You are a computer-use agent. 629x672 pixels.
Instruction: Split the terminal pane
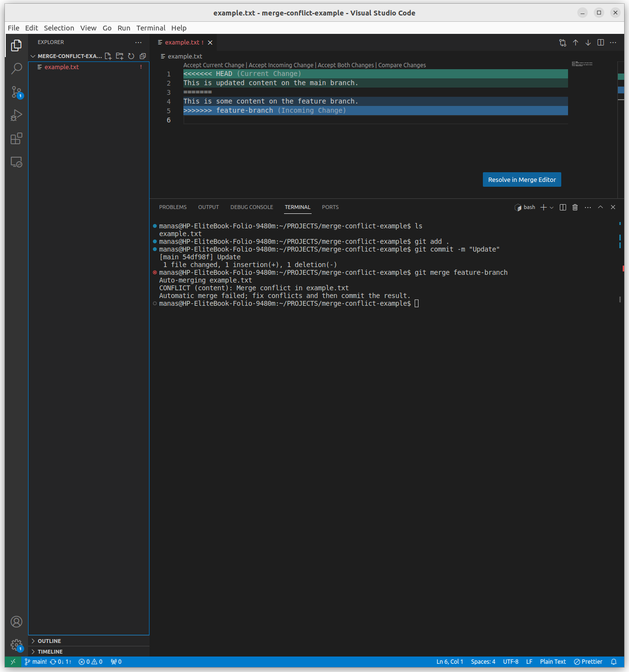563,207
